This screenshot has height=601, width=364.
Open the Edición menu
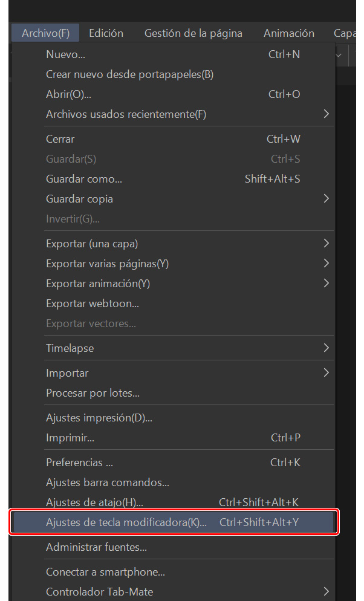pos(106,33)
